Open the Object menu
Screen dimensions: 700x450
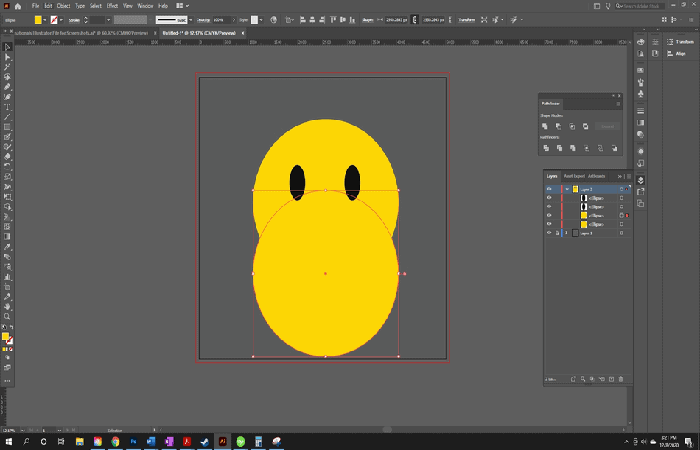(63, 6)
